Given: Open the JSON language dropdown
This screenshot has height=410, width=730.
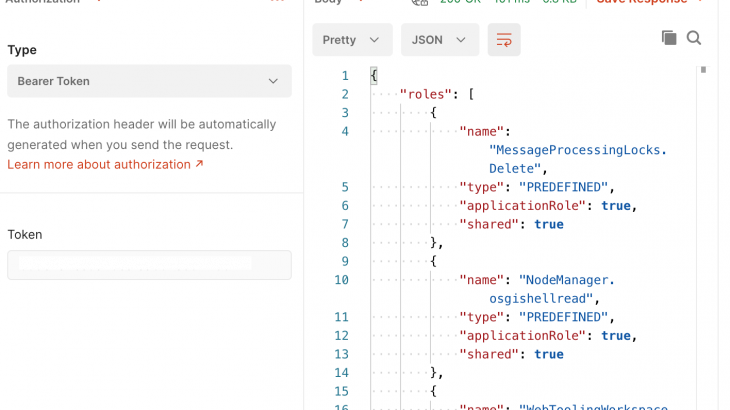Looking at the screenshot, I should (439, 40).
